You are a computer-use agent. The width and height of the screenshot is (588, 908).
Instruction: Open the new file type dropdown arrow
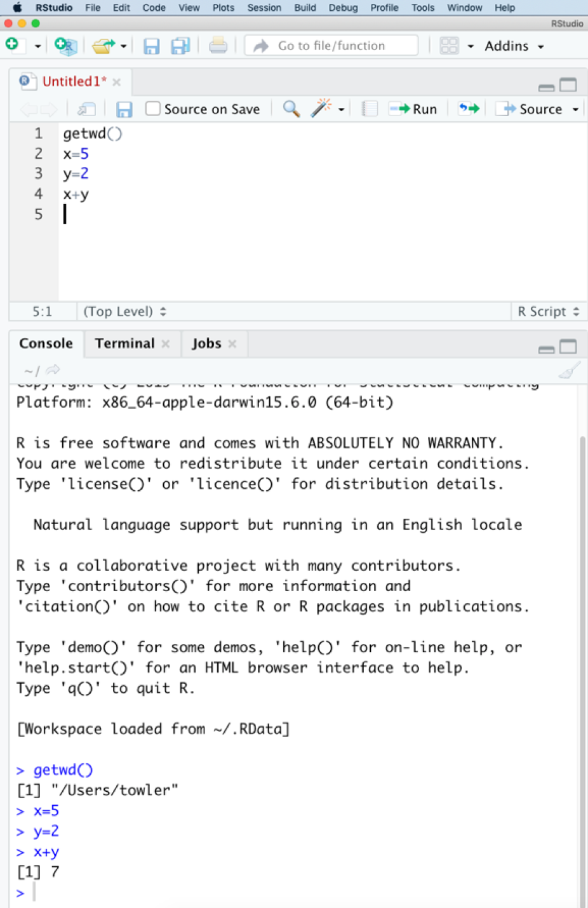[x=37, y=46]
